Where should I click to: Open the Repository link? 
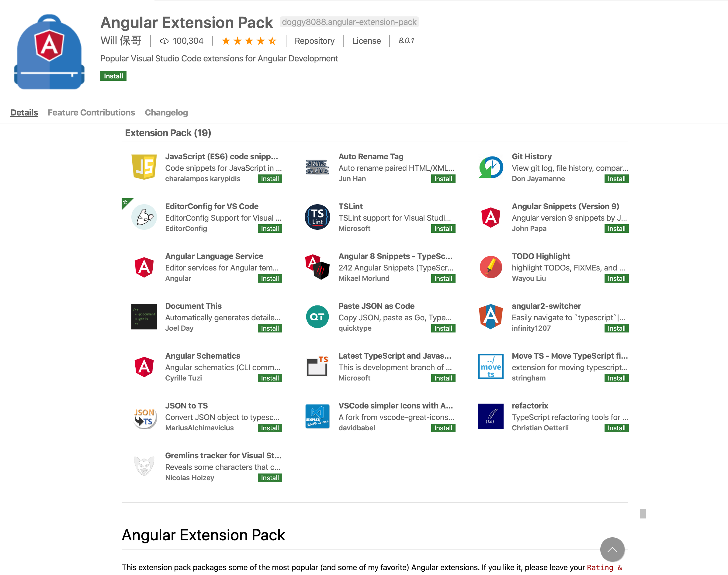(x=314, y=41)
